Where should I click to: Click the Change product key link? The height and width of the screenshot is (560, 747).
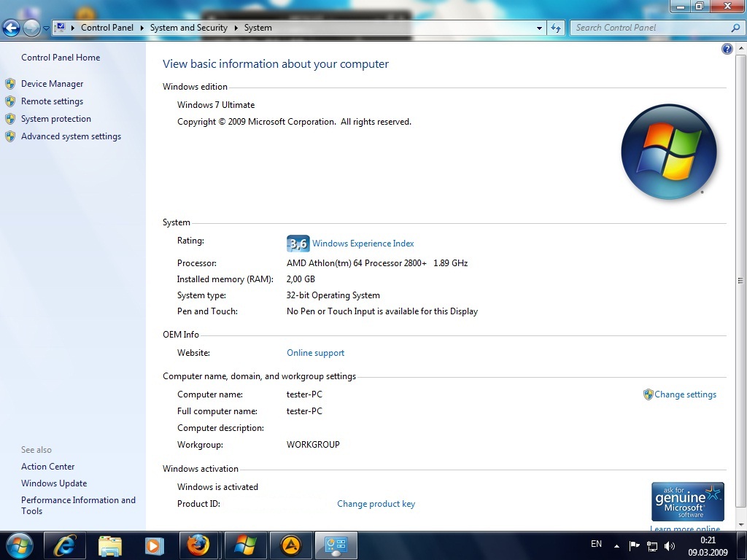376,504
